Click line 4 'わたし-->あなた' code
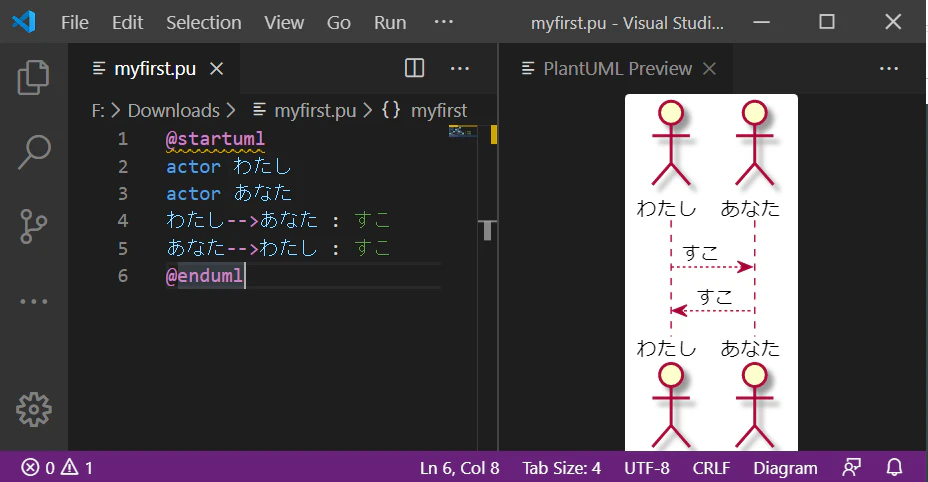The width and height of the screenshot is (928, 482). coord(241,220)
